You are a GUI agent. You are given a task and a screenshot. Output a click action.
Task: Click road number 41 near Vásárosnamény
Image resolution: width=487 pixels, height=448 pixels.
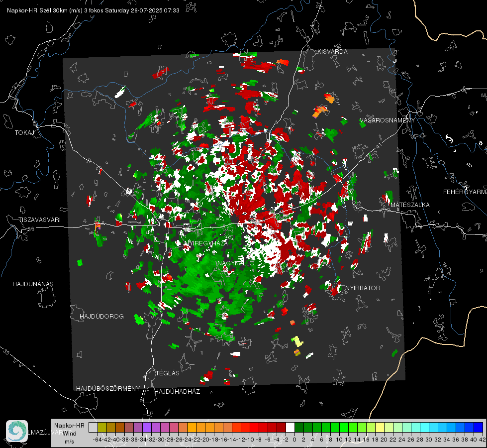(x=379, y=145)
